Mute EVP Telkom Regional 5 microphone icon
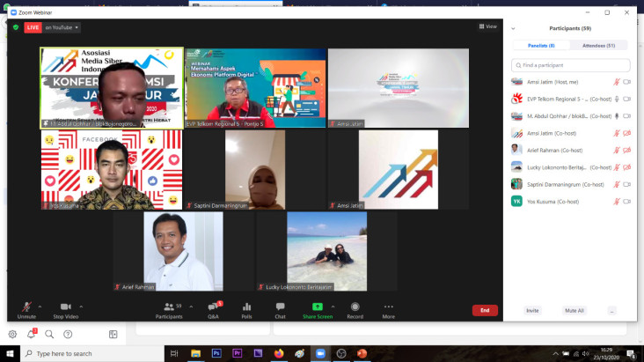This screenshot has width=644, height=362. [617, 100]
